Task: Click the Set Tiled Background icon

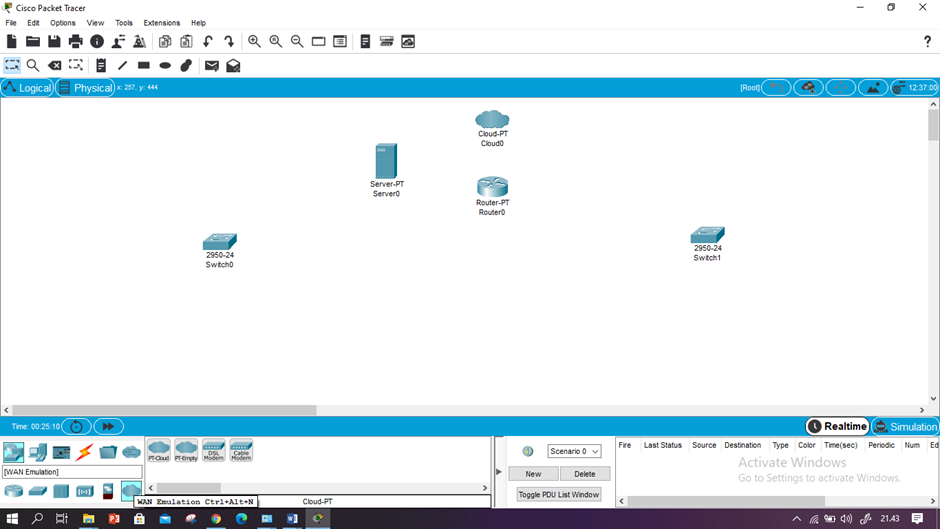Action: tap(873, 88)
